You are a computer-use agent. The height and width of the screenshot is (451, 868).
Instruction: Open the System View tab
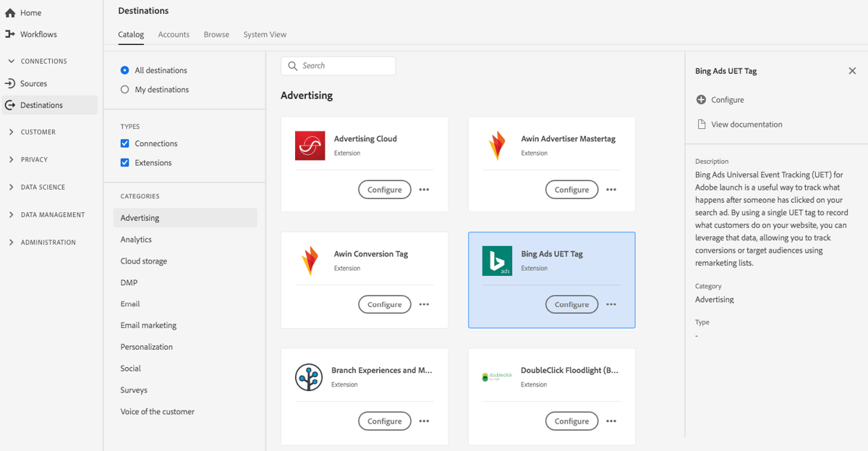click(x=264, y=34)
